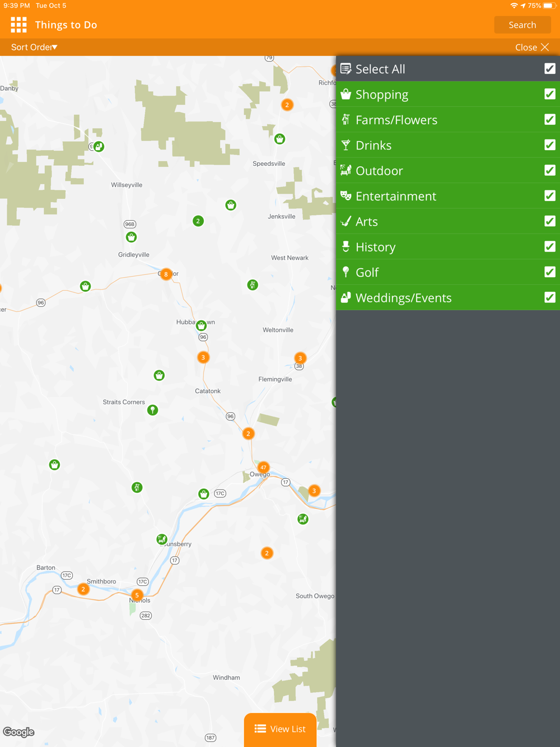Uncheck the Weddings/Events checkbox
Viewport: 560px width, 747px height.
point(550,297)
